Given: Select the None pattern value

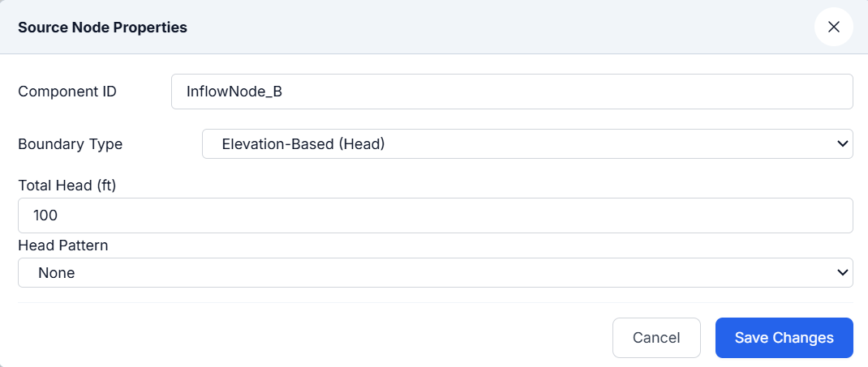Looking at the screenshot, I should 57,272.
